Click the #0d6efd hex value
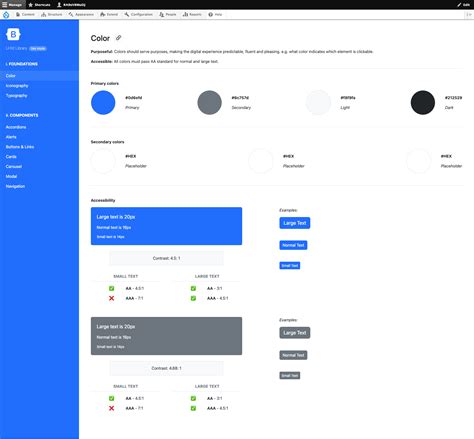Viewport: 474px width, 439px height. coord(134,98)
